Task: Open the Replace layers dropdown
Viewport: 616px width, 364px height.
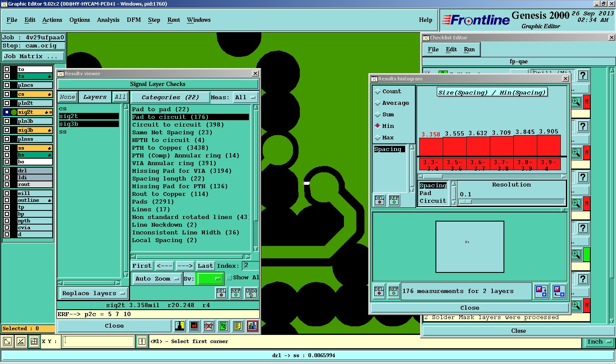Action: coord(93,293)
